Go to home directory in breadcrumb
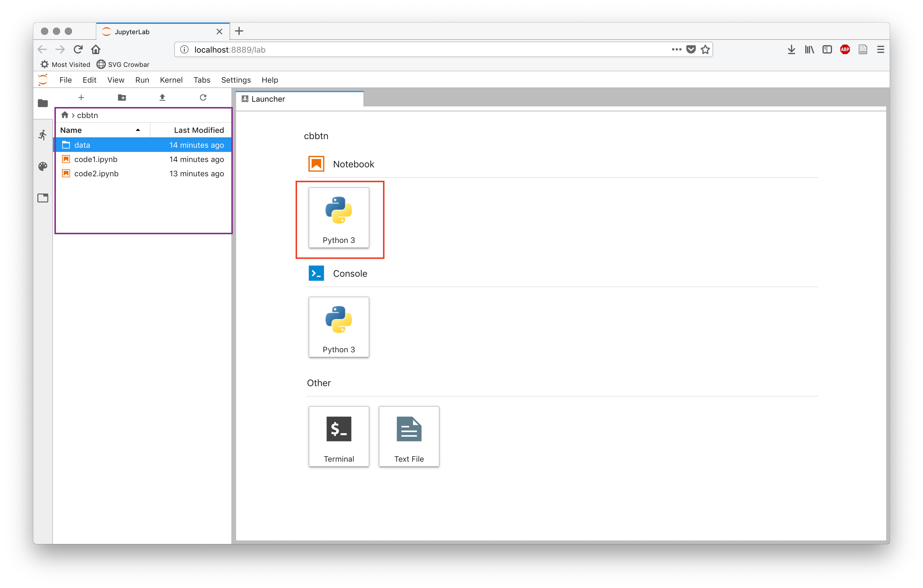The width and height of the screenshot is (923, 588). (x=65, y=115)
